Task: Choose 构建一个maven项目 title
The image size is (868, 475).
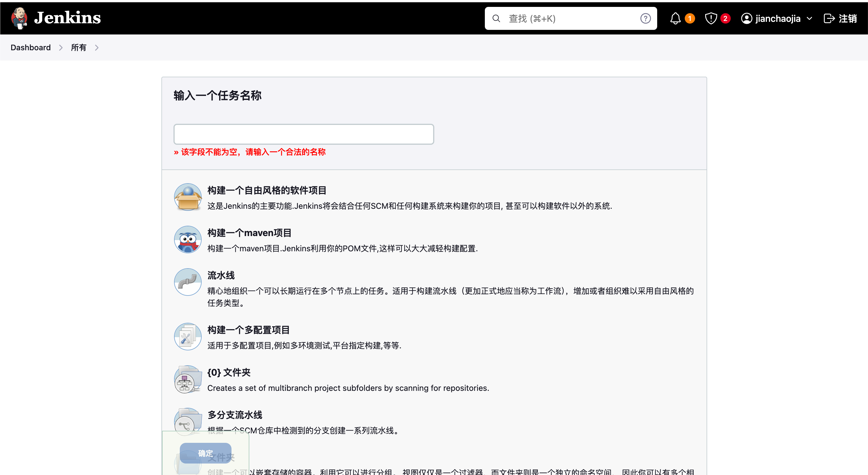Action: (249, 233)
